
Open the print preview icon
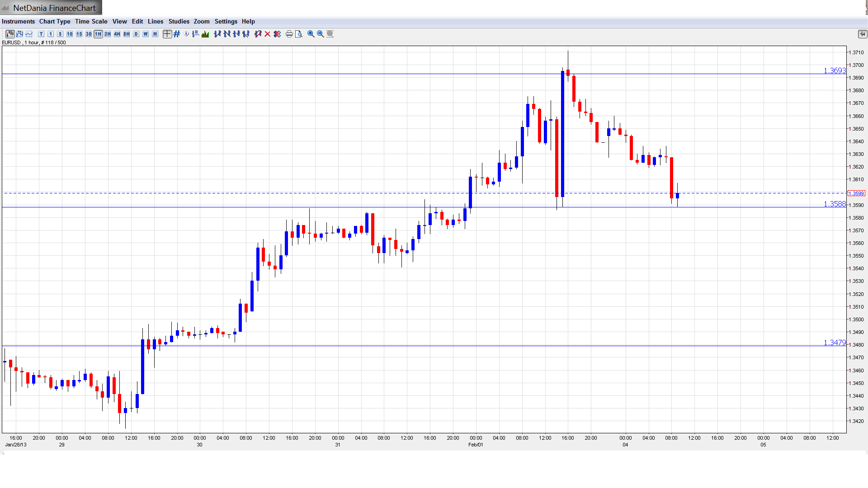coord(299,34)
